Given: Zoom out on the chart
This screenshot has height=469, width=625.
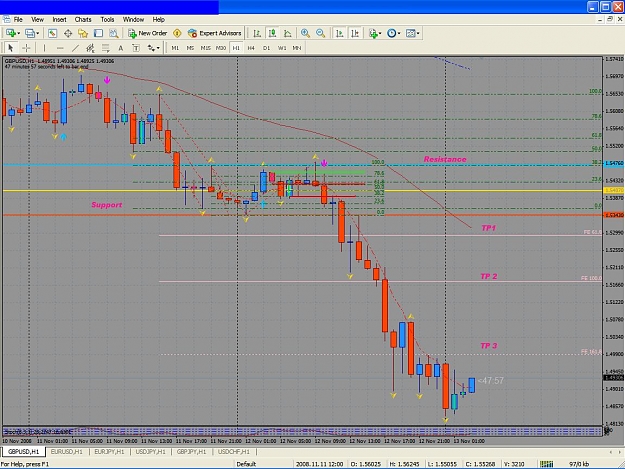Looking at the screenshot, I should (320, 33).
